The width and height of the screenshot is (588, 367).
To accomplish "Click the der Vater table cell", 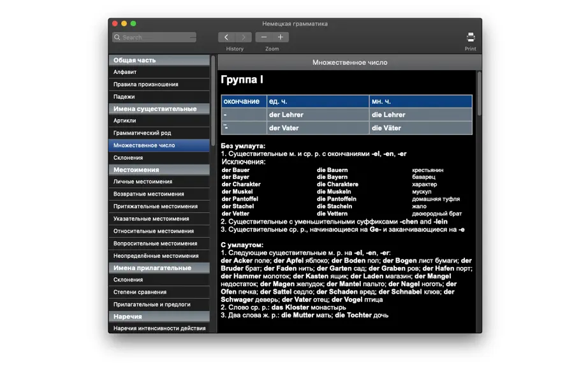I will (x=318, y=127).
